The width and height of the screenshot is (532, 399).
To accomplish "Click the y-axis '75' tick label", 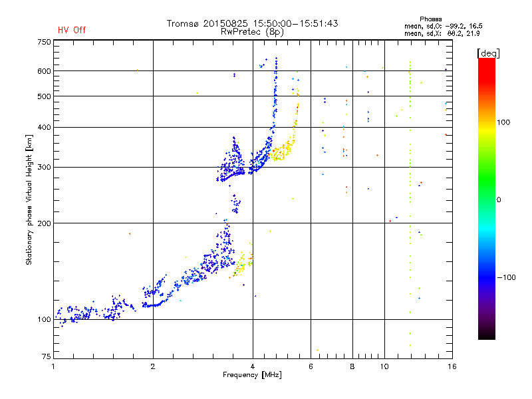I will pos(47,356).
